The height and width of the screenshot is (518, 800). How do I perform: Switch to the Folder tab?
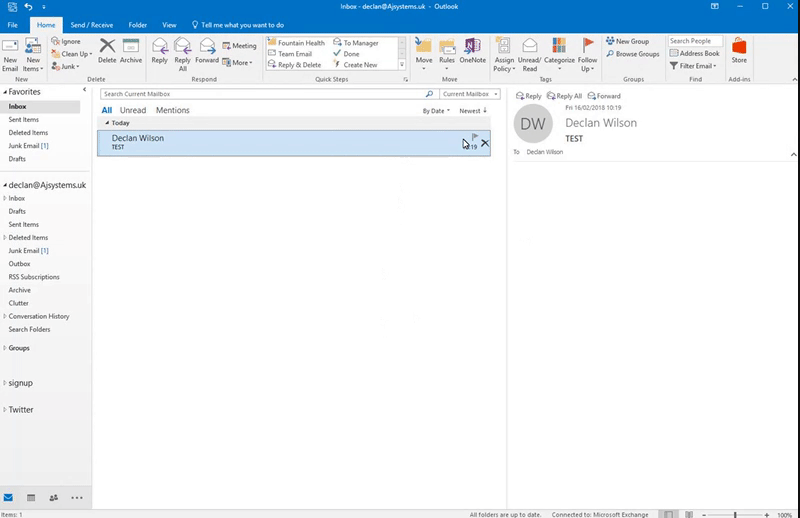pos(138,25)
